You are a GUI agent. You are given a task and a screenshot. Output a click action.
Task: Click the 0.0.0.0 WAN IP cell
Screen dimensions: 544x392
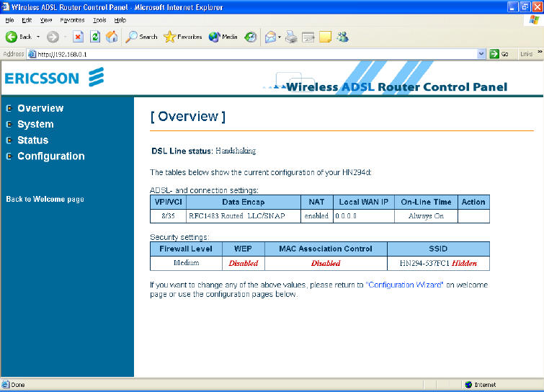click(x=364, y=215)
